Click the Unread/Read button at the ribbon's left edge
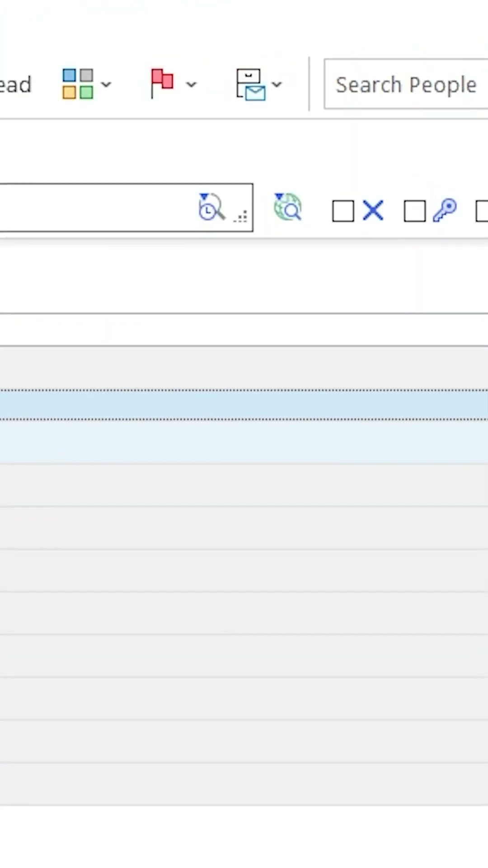 coord(15,85)
